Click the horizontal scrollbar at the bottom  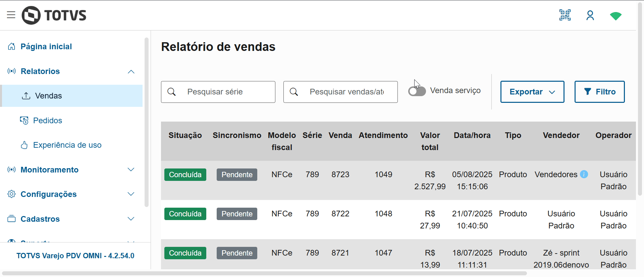click(x=264, y=273)
